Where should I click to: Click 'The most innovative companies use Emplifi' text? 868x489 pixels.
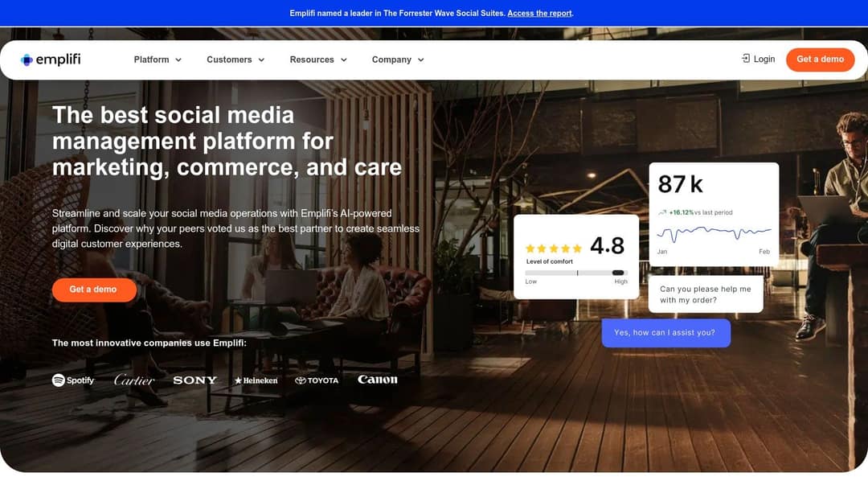point(149,343)
